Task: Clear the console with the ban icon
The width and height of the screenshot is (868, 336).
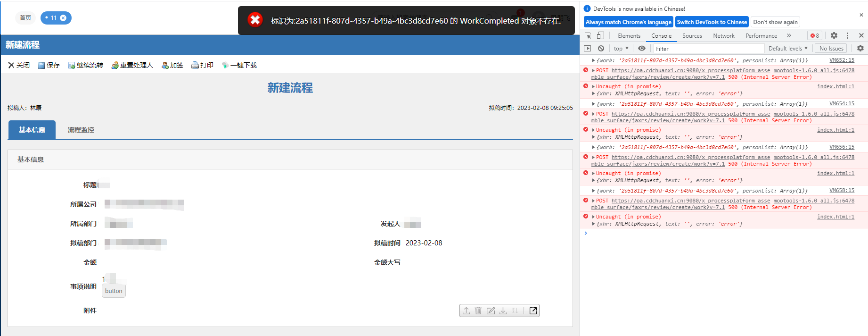Action: (x=601, y=48)
